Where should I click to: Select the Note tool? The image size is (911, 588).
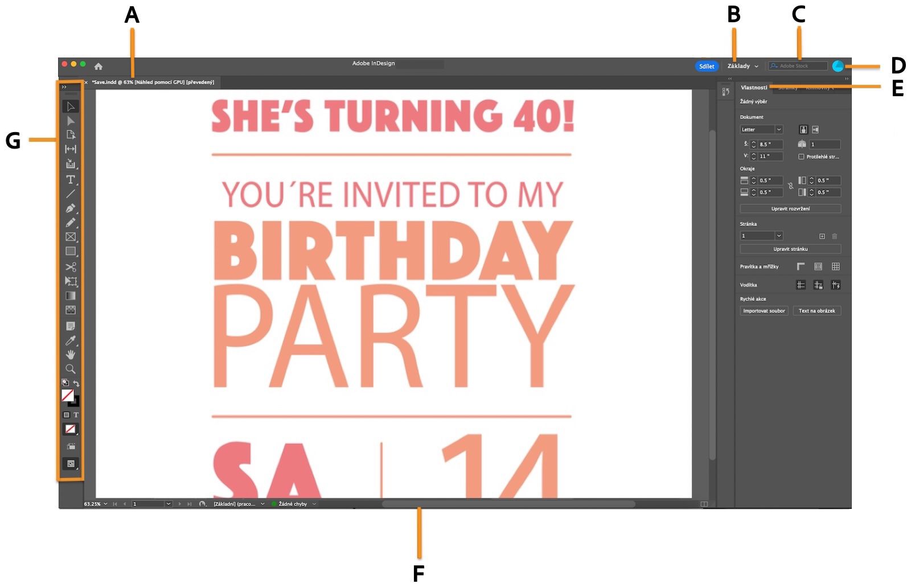pos(71,326)
